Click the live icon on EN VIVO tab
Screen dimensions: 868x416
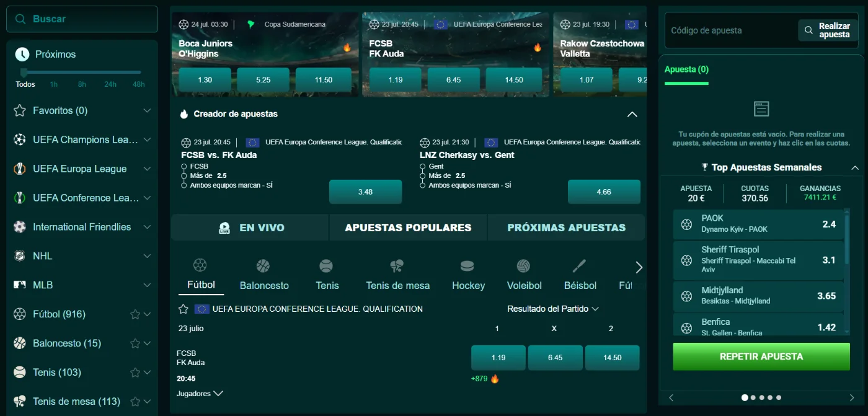[x=224, y=228]
